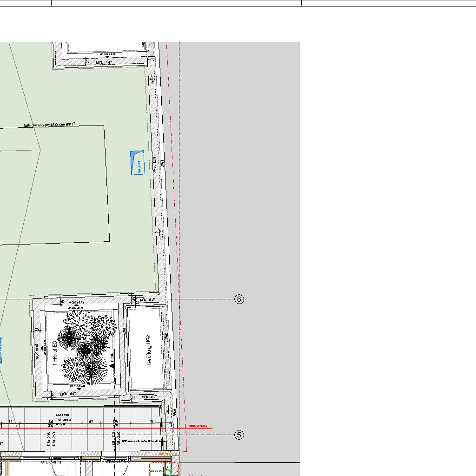Viewport: 476px width, 476px height.
Task: Click the Seilsicherung gemäß Önorm B3417 annotation
Action: click(x=49, y=125)
